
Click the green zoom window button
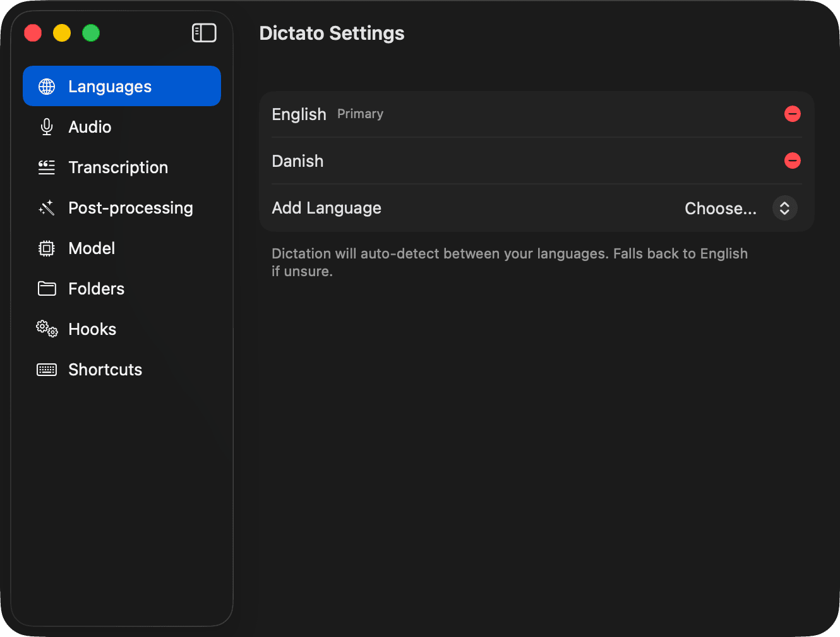(x=91, y=32)
